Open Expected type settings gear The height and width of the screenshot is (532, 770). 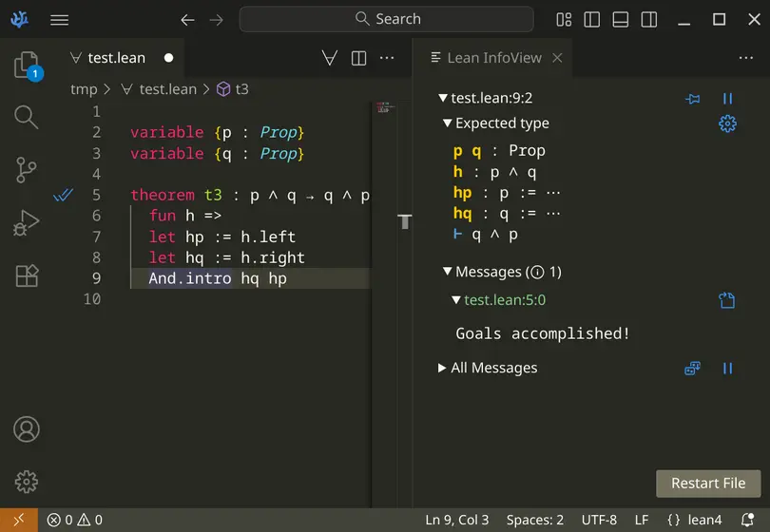click(x=727, y=123)
